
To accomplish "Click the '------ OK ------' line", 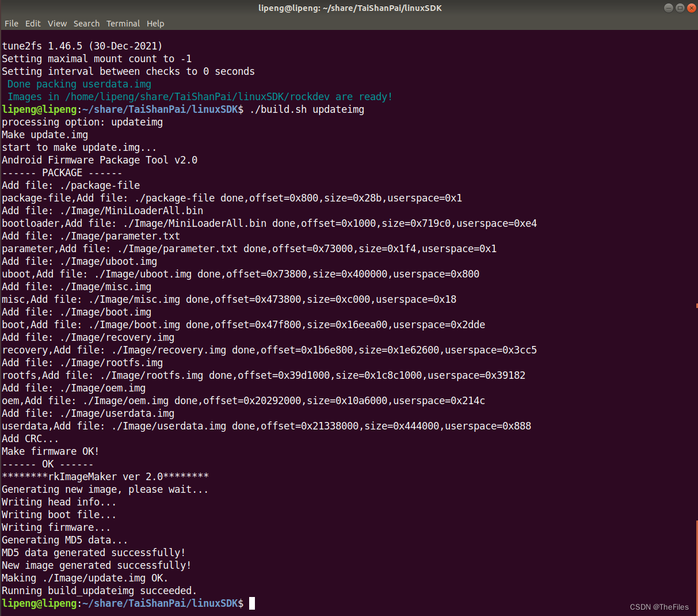I will 48,464.
